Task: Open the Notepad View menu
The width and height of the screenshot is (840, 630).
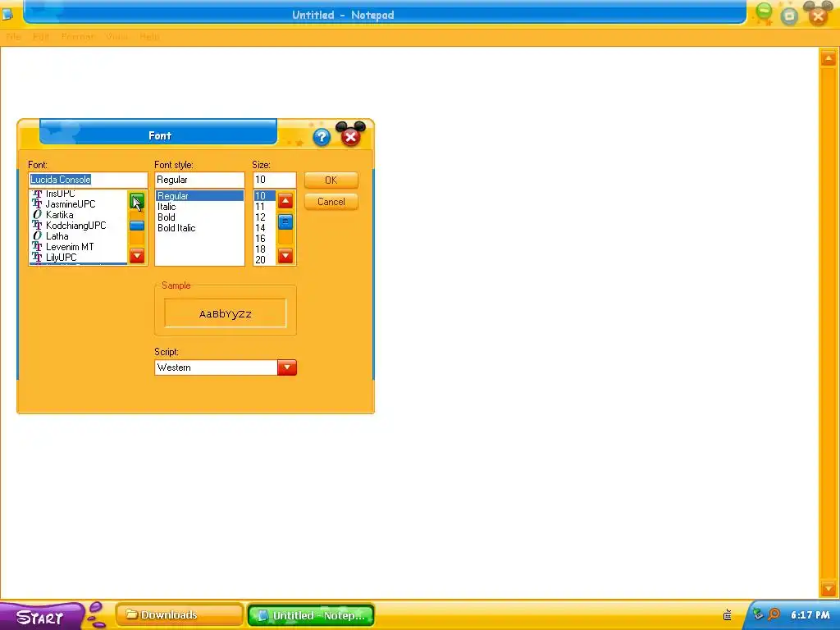Action: tap(116, 36)
